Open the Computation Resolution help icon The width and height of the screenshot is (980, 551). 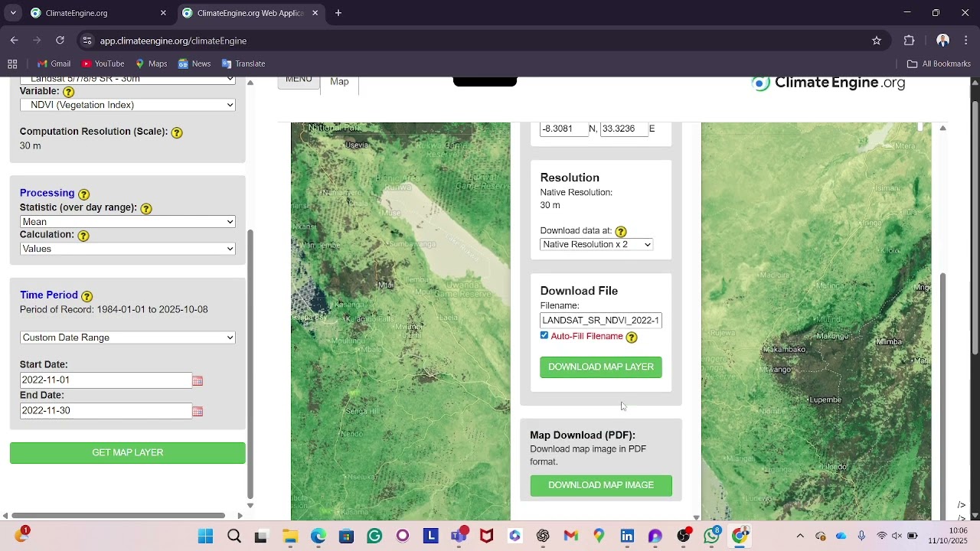177,132
